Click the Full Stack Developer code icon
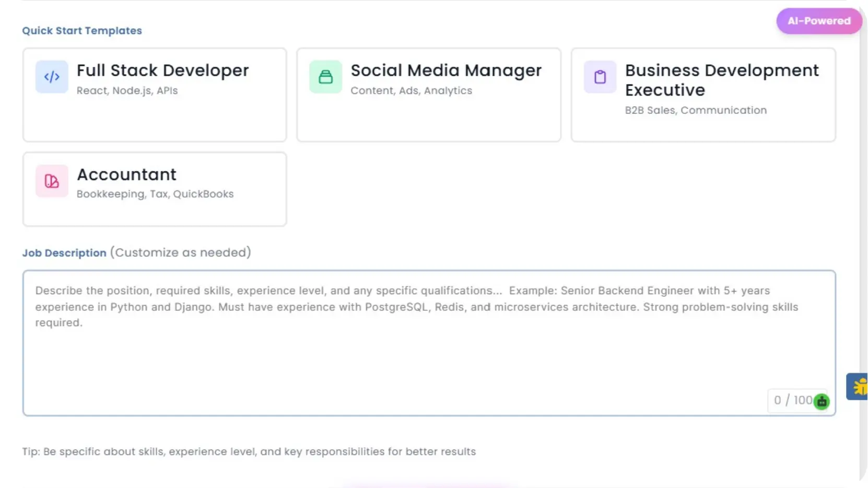This screenshot has height=488, width=868. (52, 77)
